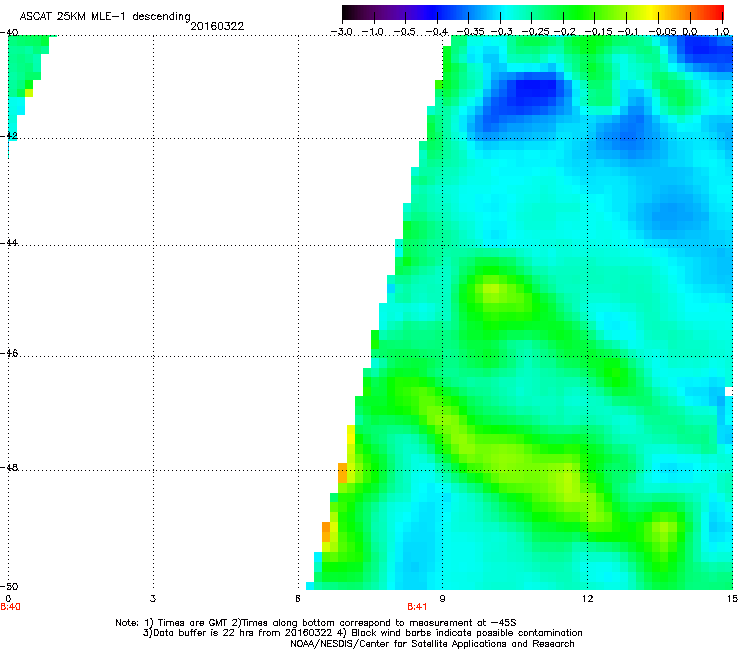Click the -1.0 colorbar tick label
Viewport: 740px width, 650px height.
coord(373,32)
